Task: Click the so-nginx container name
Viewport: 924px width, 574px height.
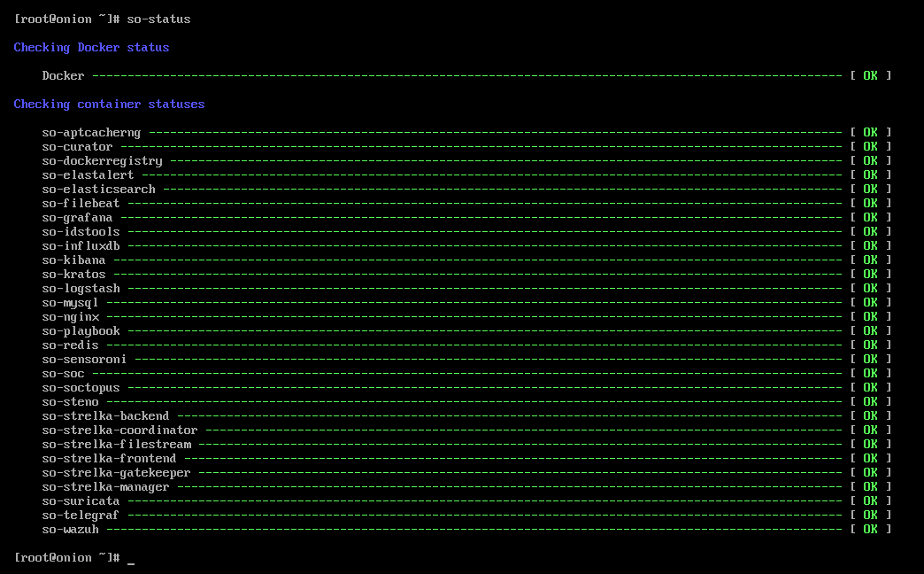Action: [x=70, y=317]
